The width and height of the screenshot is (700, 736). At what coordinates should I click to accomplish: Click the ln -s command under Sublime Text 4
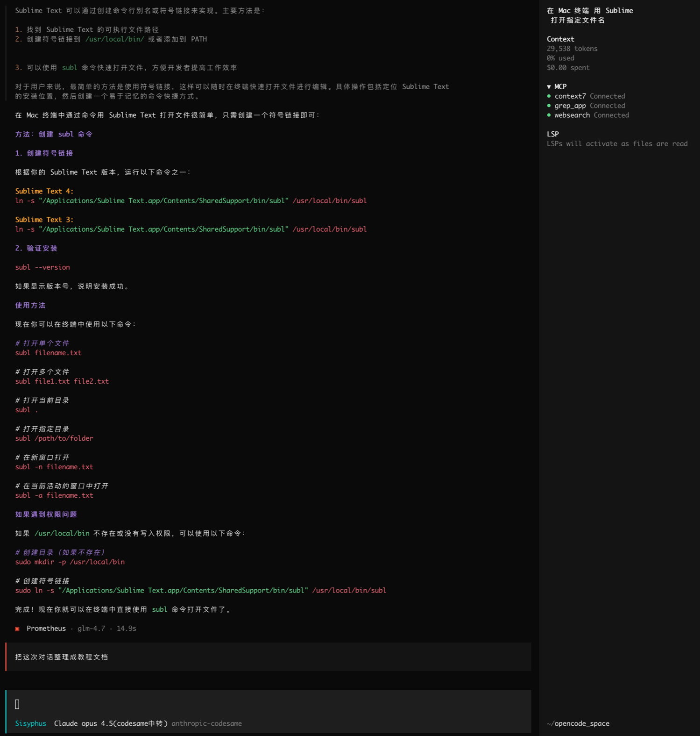coord(191,201)
